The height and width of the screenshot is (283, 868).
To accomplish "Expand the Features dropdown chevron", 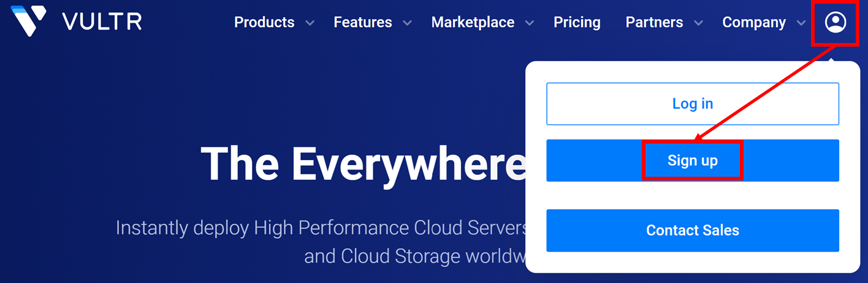I will click(408, 23).
